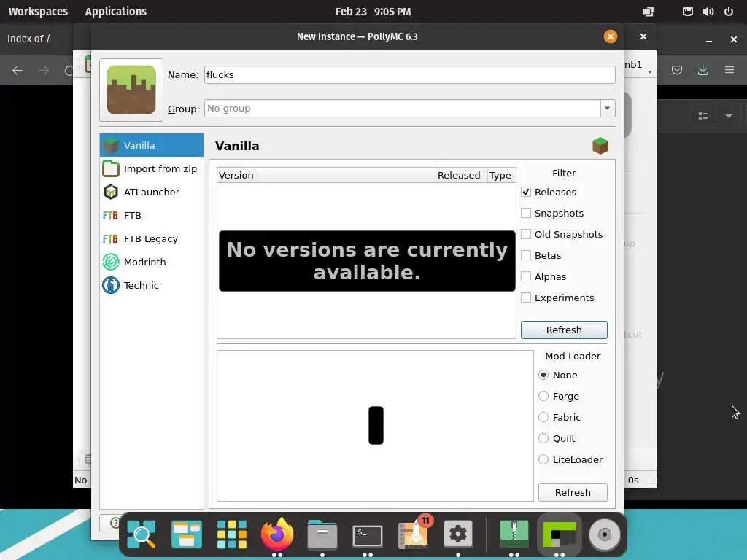
Task: Go back in Firefox browser
Action: click(x=18, y=71)
